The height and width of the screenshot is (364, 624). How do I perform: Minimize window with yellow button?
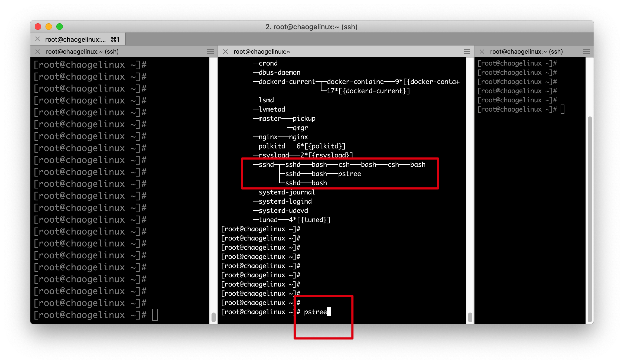[x=49, y=27]
